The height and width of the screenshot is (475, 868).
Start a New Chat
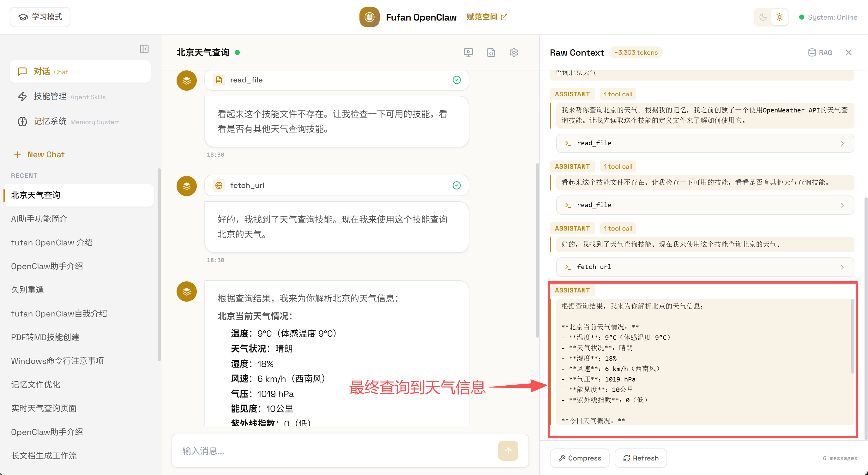[39, 154]
